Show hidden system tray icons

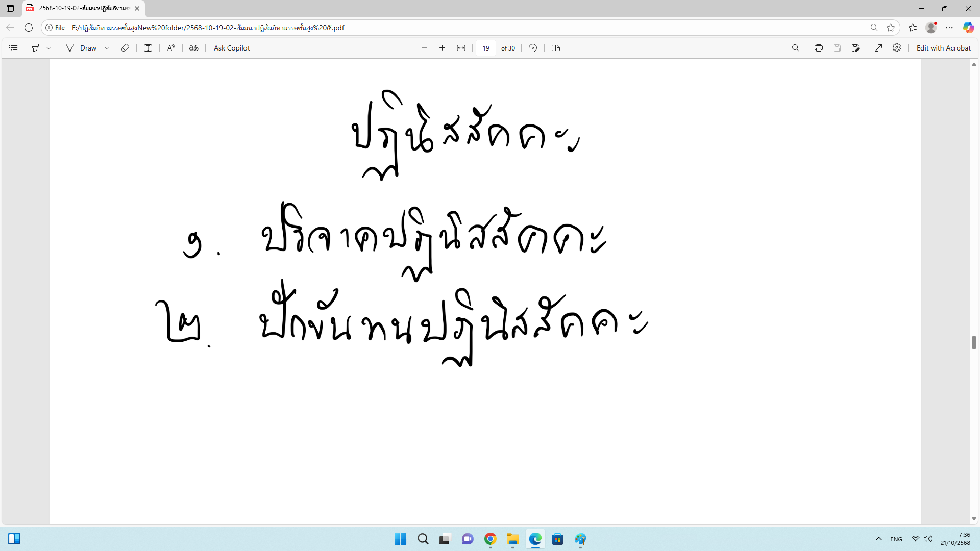[878, 539]
